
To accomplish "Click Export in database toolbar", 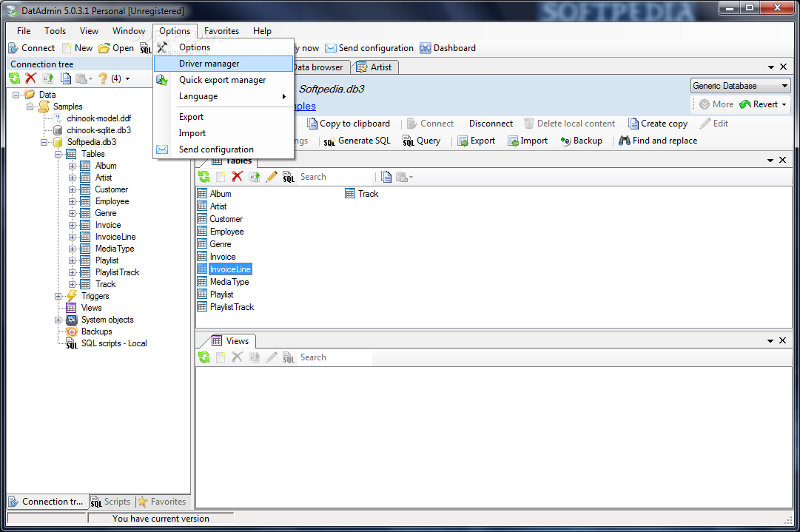I will tap(477, 141).
